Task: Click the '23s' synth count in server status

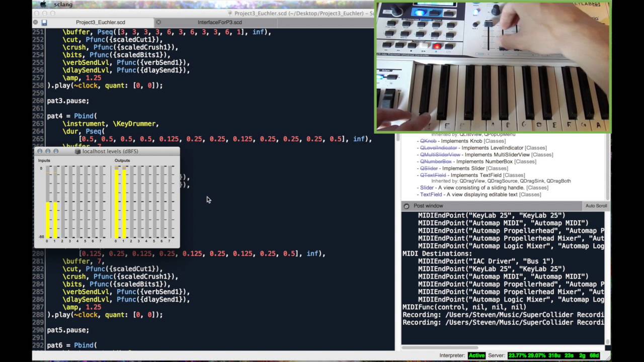Action: click(569, 355)
